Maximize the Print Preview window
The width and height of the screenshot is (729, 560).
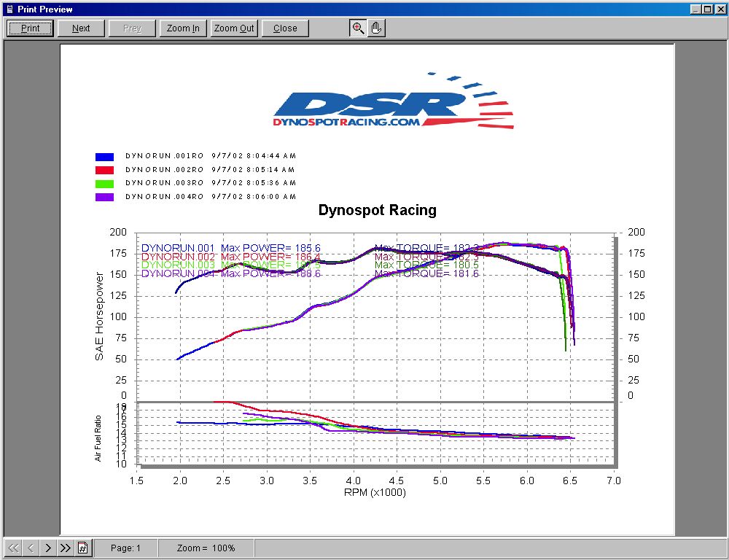pos(707,9)
